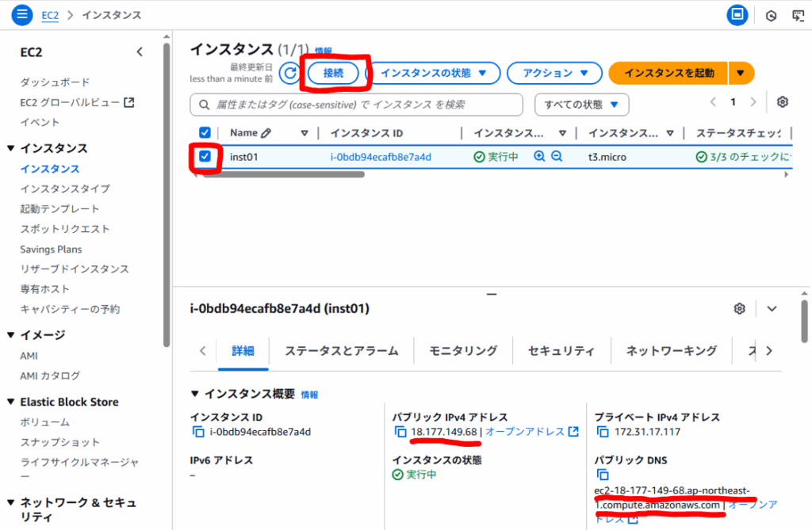Switch to the セキュリティ tab
Screen dimensions: 812x530
[x=561, y=351]
